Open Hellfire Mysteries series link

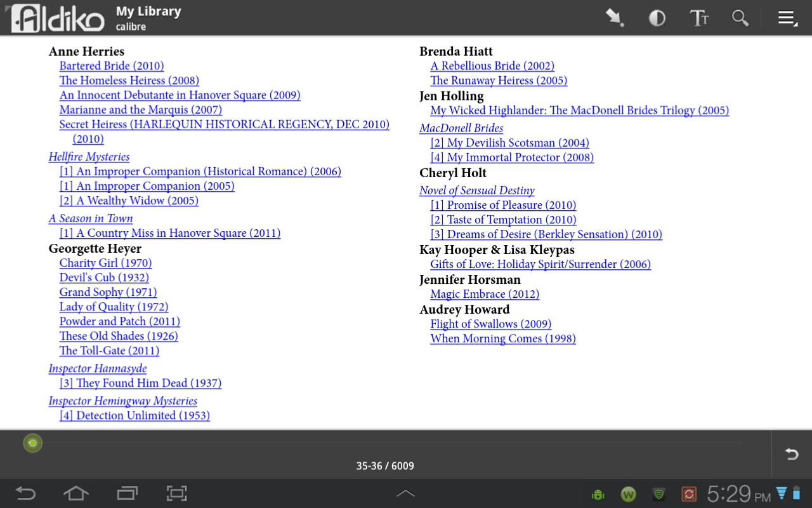(89, 157)
